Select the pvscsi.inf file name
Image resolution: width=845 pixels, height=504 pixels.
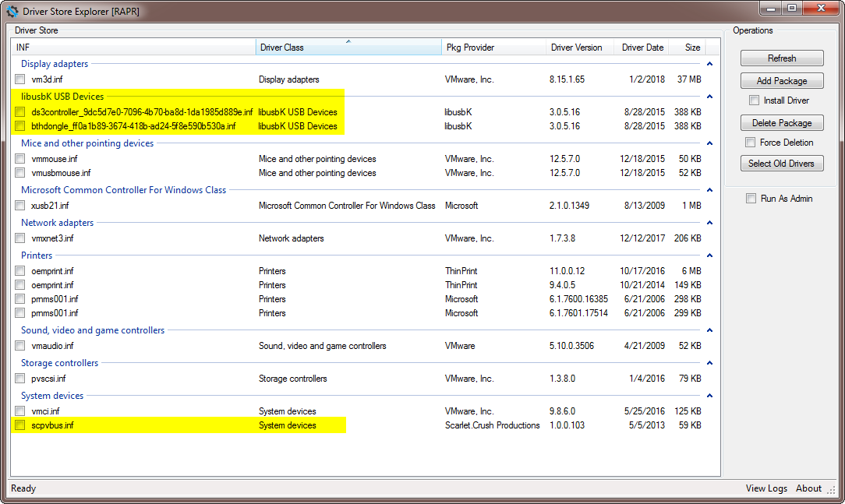(x=48, y=379)
